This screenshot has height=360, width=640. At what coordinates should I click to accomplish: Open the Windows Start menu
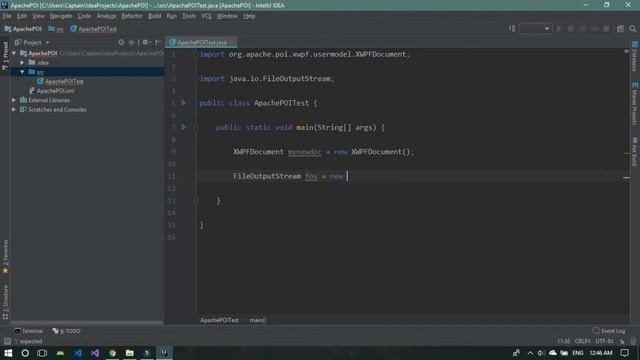click(8, 353)
